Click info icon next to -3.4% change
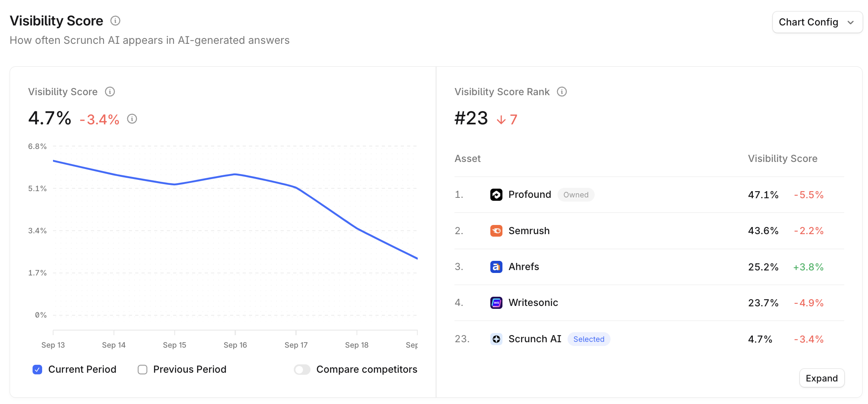This screenshot has height=404, width=868. [132, 119]
